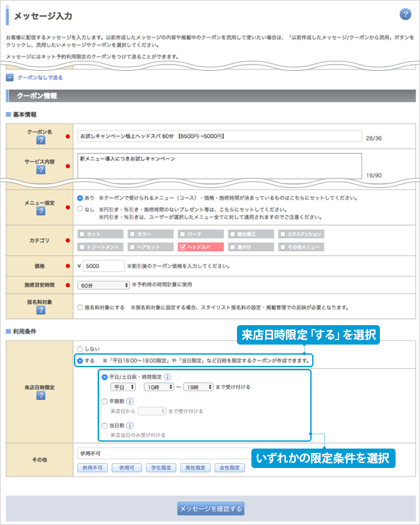This screenshot has height=525, width=420.
Task: Click the help icon under メニュー指定
Action: (x=39, y=212)
